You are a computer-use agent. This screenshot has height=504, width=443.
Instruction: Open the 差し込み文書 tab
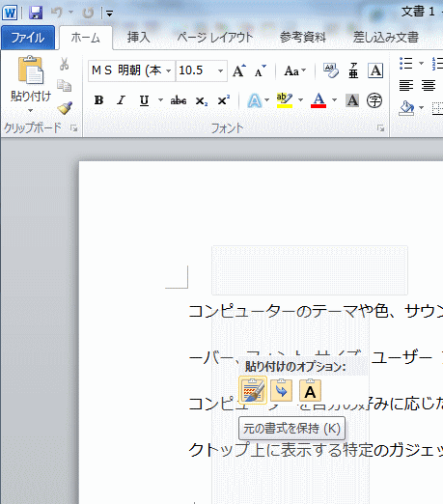point(386,38)
